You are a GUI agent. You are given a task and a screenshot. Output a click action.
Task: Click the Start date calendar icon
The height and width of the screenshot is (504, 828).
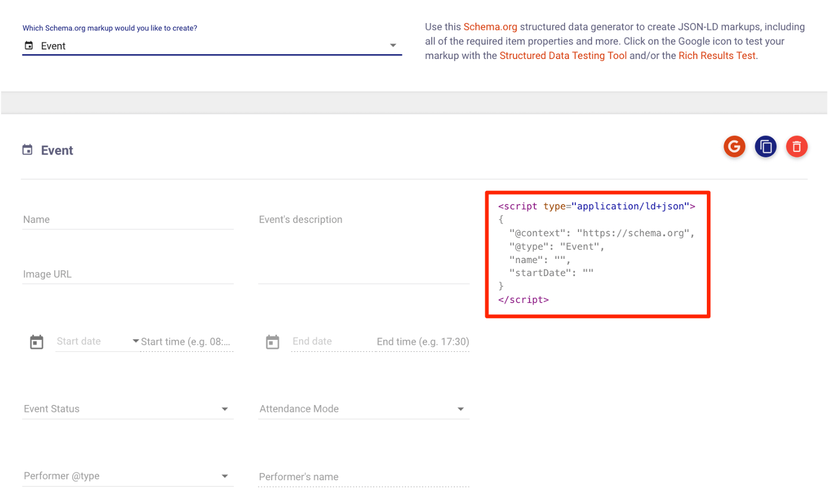tap(37, 342)
